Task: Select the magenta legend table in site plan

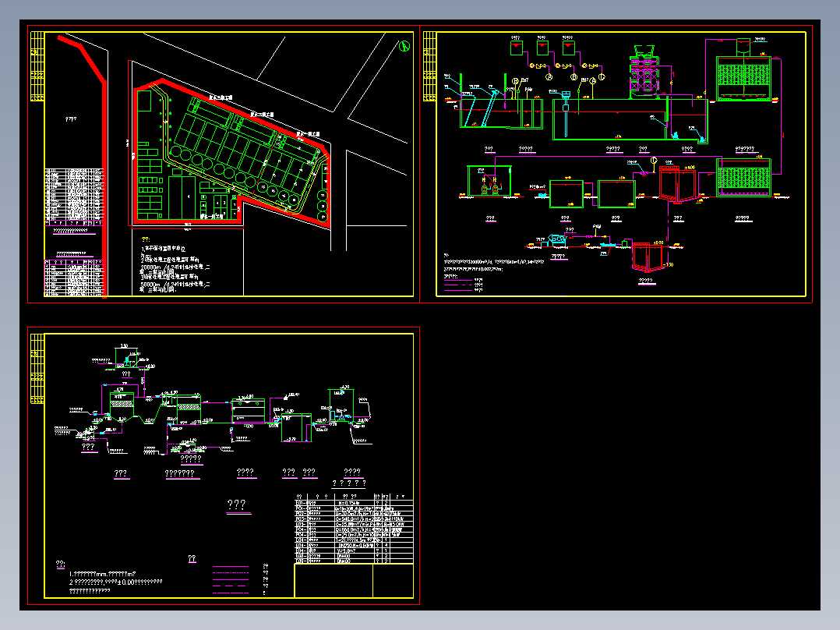Action: pyautogui.click(x=73, y=278)
